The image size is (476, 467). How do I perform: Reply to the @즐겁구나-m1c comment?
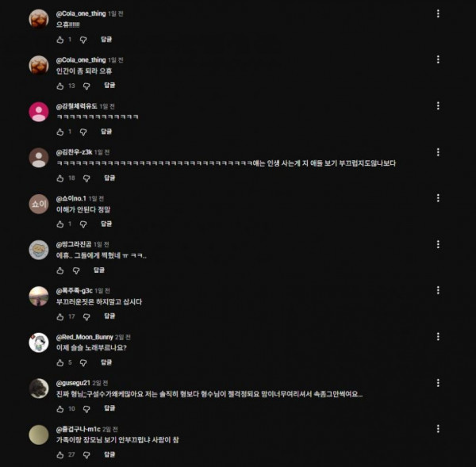coord(109,454)
